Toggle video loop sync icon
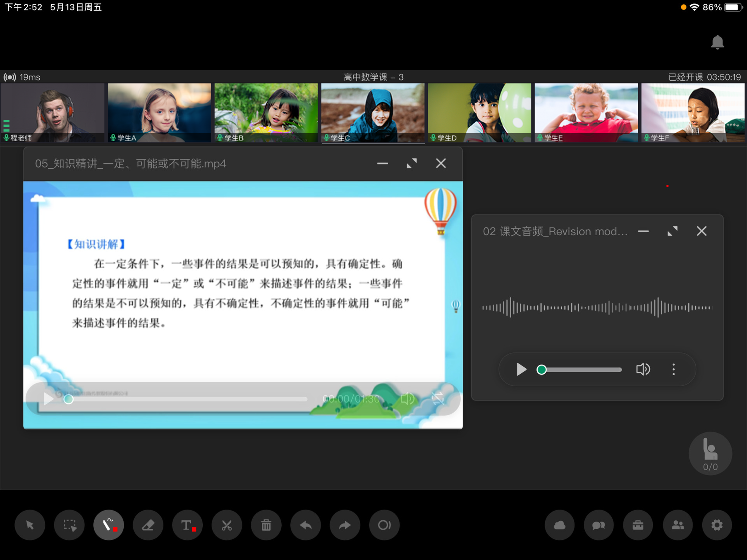747x560 pixels. tap(438, 399)
